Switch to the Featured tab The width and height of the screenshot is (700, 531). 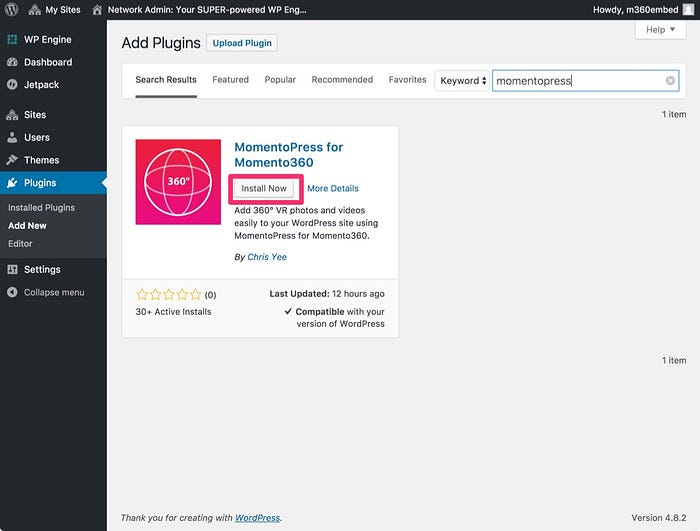pyautogui.click(x=230, y=80)
